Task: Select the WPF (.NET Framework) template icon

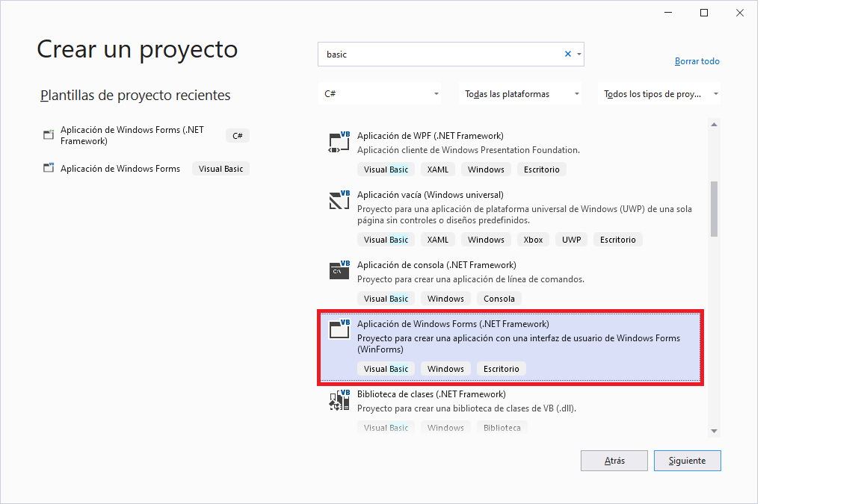Action: tap(339, 142)
